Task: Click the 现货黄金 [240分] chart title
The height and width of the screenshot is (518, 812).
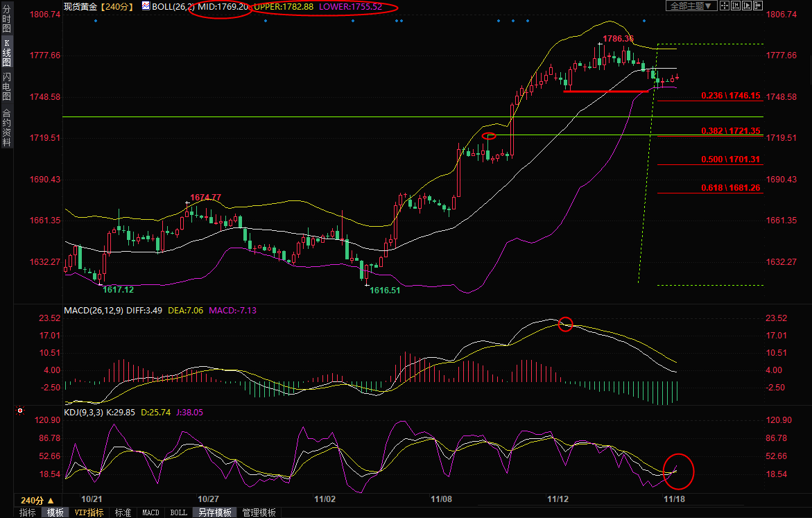Action: coord(98,6)
